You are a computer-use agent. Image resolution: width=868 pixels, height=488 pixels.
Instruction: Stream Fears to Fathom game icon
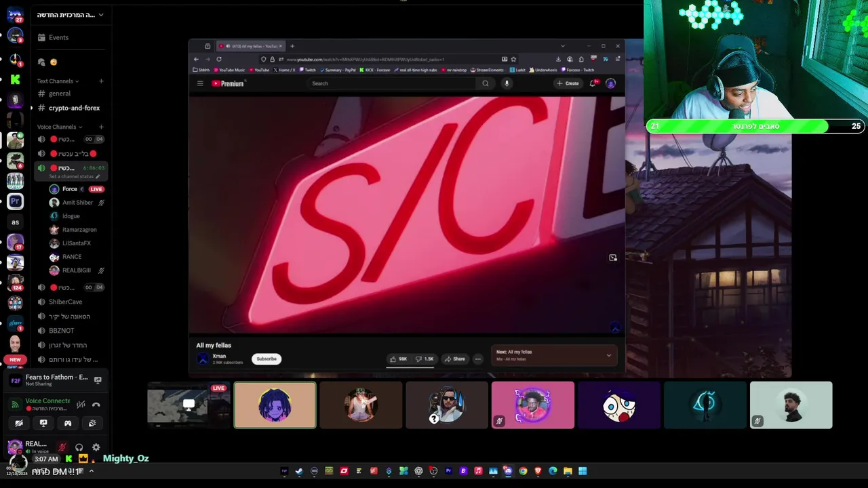pyautogui.click(x=98, y=380)
